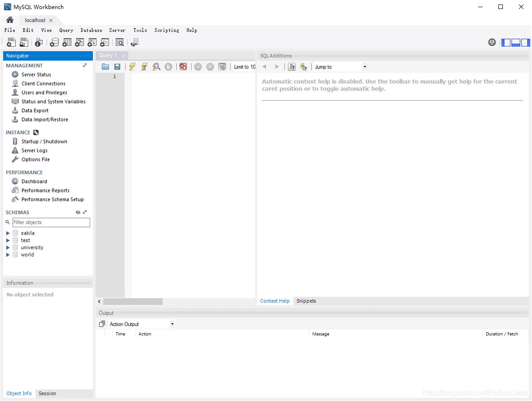Viewport: 532px width, 401px height.
Task: Create a new SQL tab icon
Action: point(11,42)
